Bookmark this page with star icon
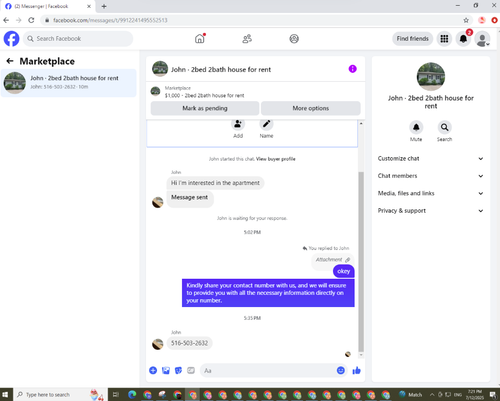This screenshot has height=401, width=500. [466, 20]
